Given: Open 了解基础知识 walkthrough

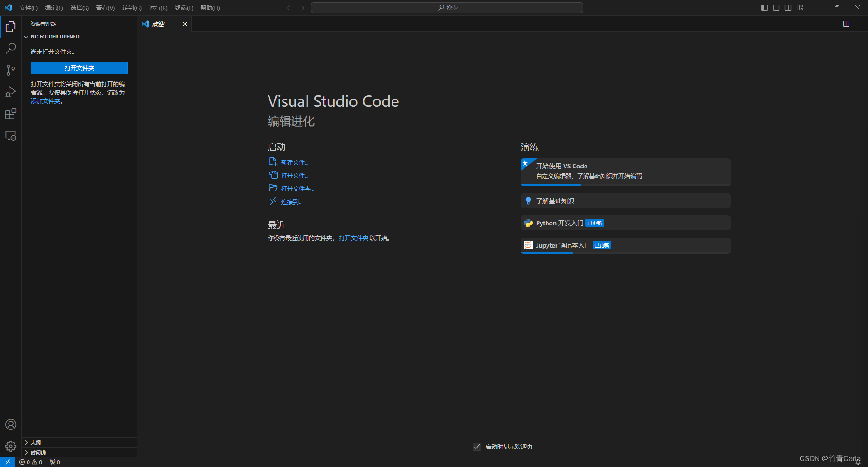Looking at the screenshot, I should coord(625,201).
